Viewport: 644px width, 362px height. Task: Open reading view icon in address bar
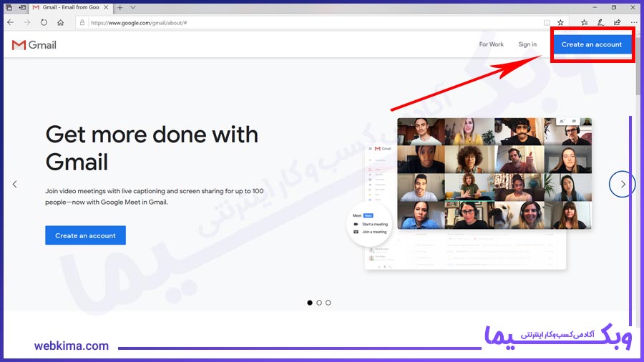pos(547,23)
